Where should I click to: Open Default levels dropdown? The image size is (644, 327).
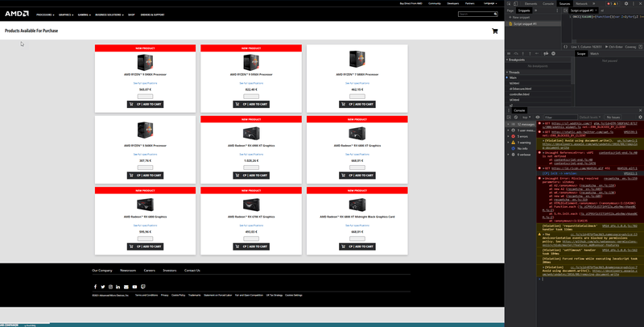coord(590,117)
